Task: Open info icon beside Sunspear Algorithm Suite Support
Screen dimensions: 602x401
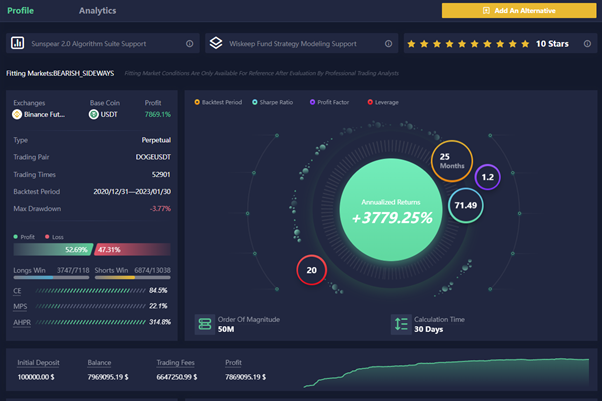Action: click(190, 44)
